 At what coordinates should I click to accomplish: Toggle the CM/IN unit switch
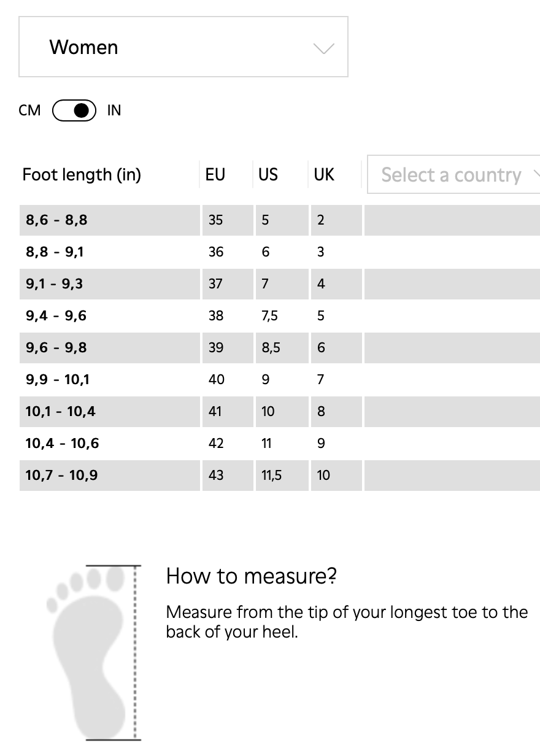[x=74, y=110]
